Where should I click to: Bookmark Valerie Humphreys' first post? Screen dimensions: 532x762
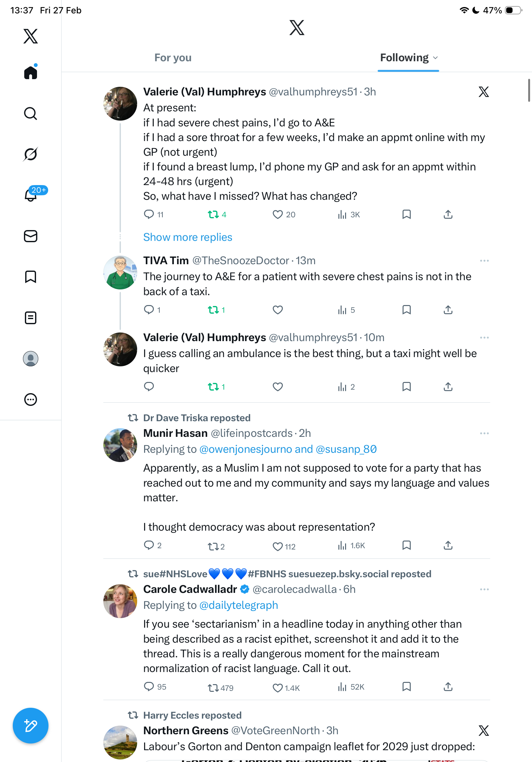pos(406,214)
